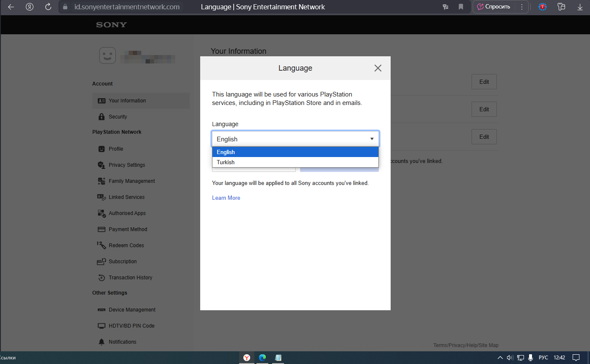Open the Спросить options three-dot menu

[x=522, y=7]
